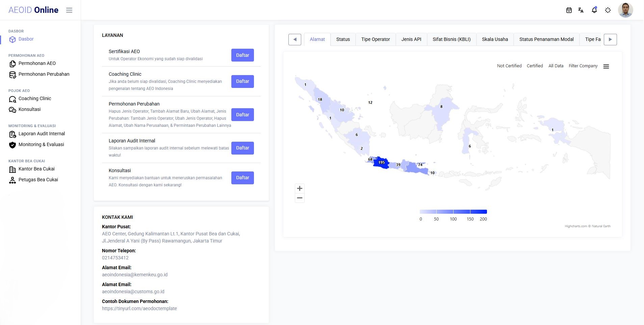644x325 pixels.
Task: Open the notifications bell icon
Action: click(594, 10)
